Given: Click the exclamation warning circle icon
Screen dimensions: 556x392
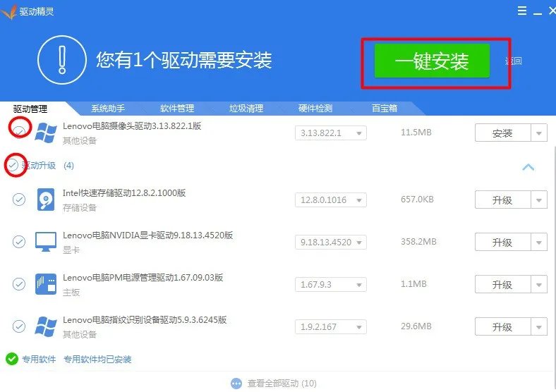Looking at the screenshot, I should point(62,59).
